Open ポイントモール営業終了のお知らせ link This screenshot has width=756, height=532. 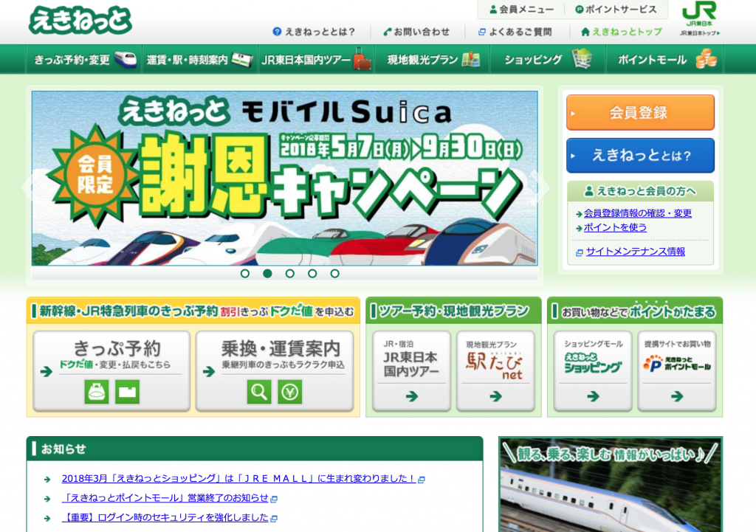165,498
